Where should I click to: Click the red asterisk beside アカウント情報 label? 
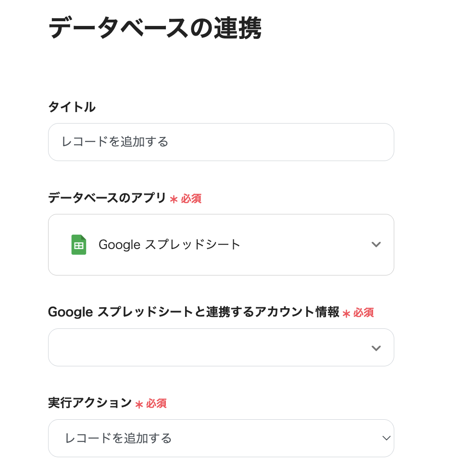pyautogui.click(x=346, y=313)
